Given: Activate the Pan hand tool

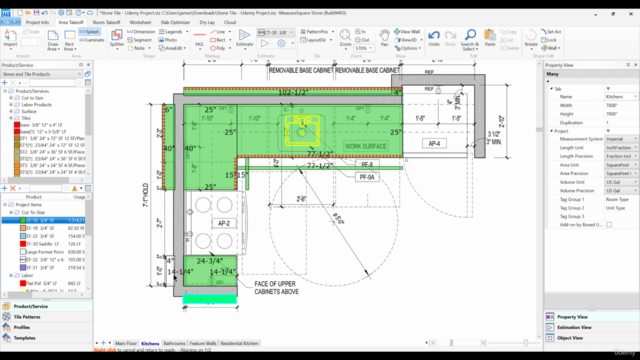Looking at the screenshot, I should pyautogui.click(x=384, y=38).
